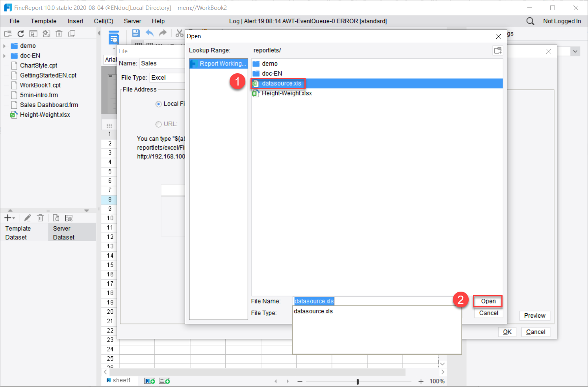
Task: Undo the last action in the main toolbar
Action: [150, 33]
